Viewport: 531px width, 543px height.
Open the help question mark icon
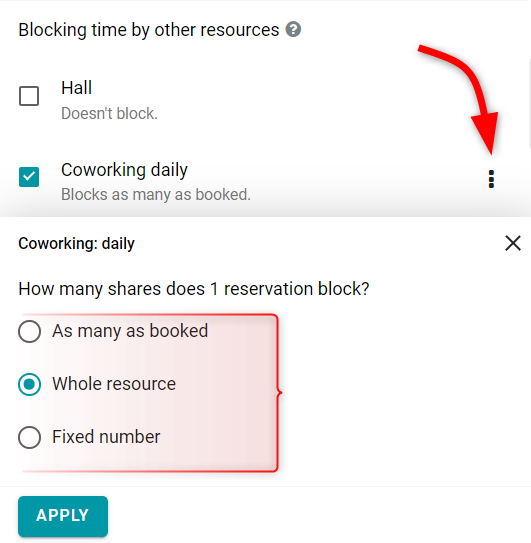pyautogui.click(x=293, y=29)
